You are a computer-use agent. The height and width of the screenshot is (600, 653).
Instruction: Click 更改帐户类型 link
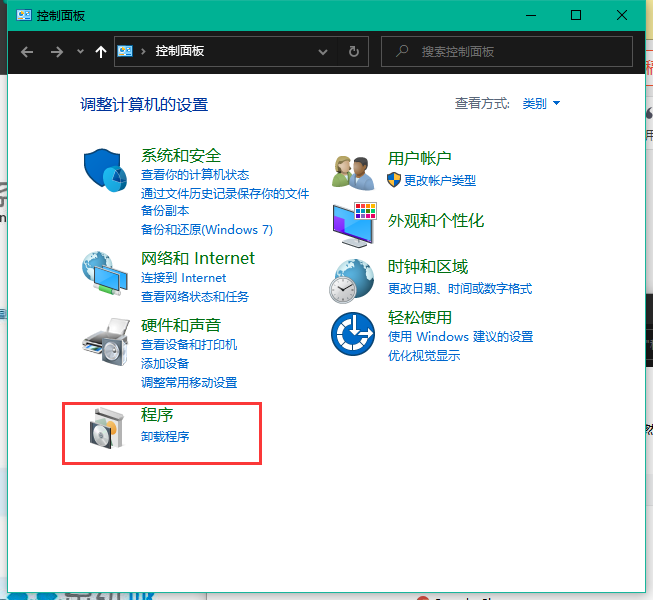[x=440, y=180]
